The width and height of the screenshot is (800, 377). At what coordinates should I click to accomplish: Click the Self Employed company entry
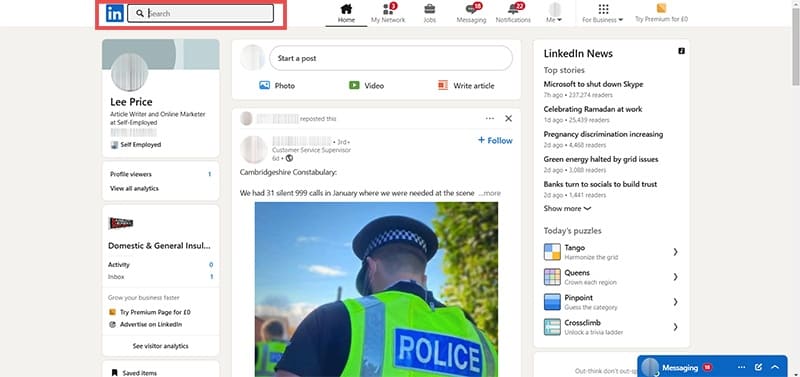tap(136, 145)
